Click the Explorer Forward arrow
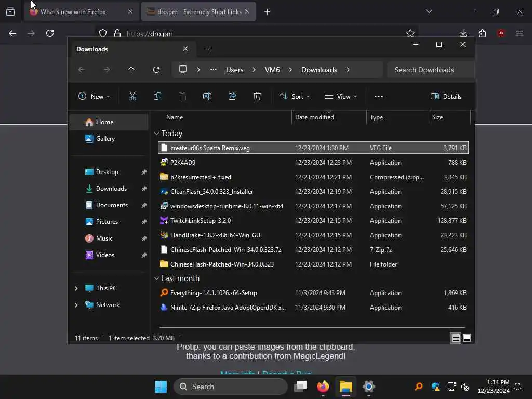 click(x=107, y=70)
